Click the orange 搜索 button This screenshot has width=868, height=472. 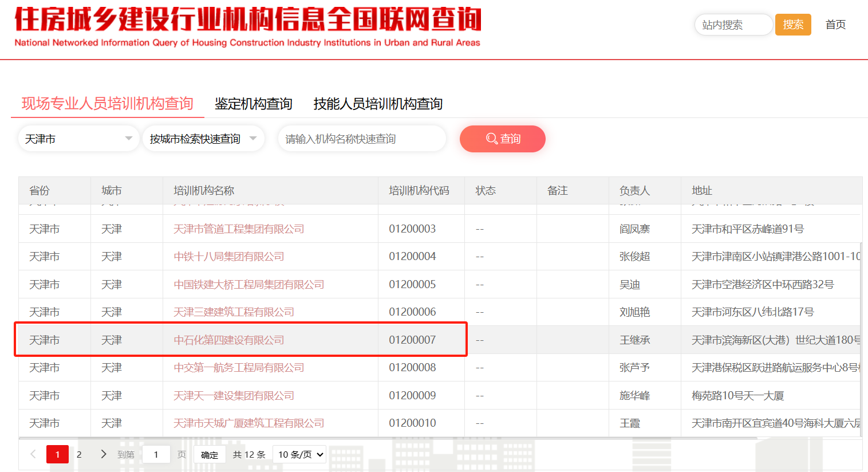tap(793, 25)
